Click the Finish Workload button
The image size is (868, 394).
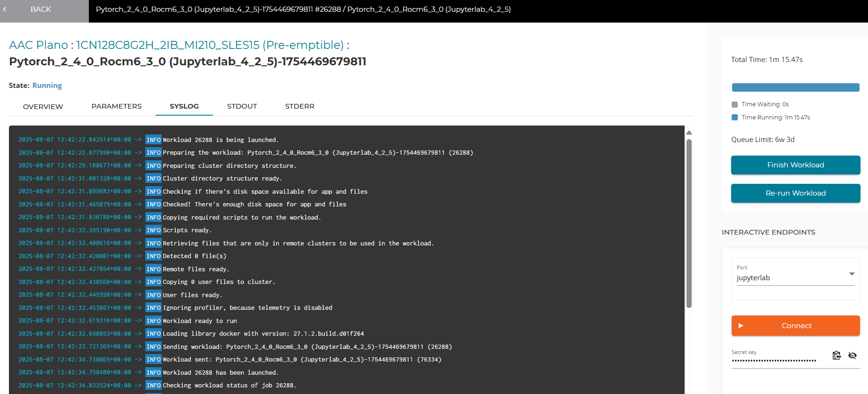(796, 165)
